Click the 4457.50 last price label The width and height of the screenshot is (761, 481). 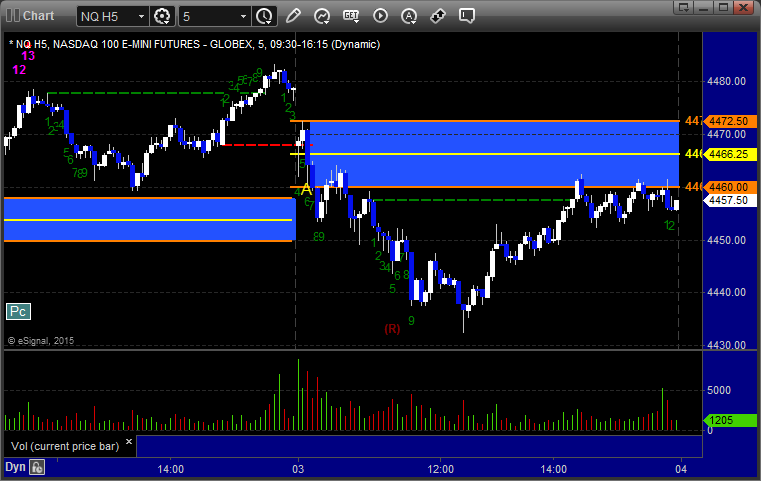point(730,200)
